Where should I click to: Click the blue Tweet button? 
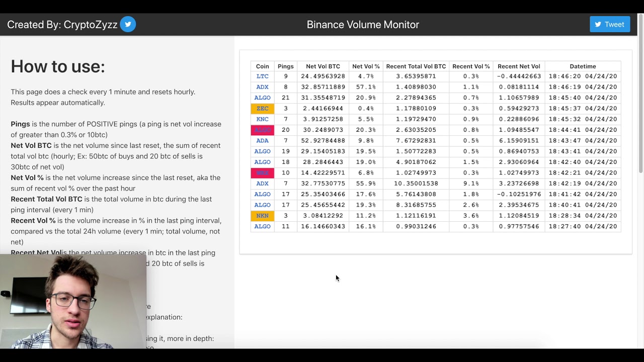(610, 24)
